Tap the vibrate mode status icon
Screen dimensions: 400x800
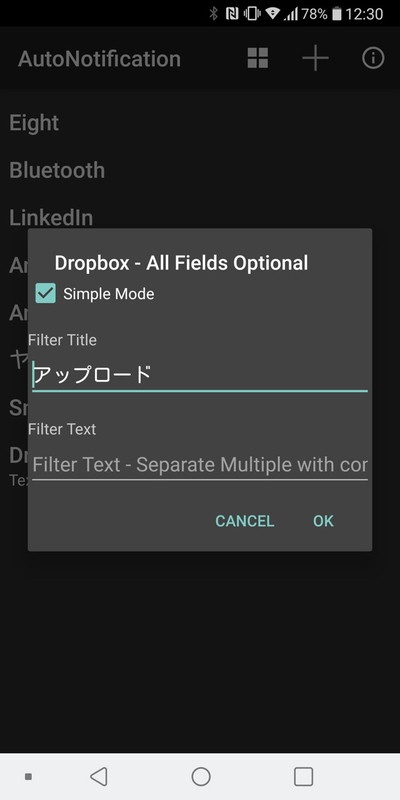click(252, 14)
